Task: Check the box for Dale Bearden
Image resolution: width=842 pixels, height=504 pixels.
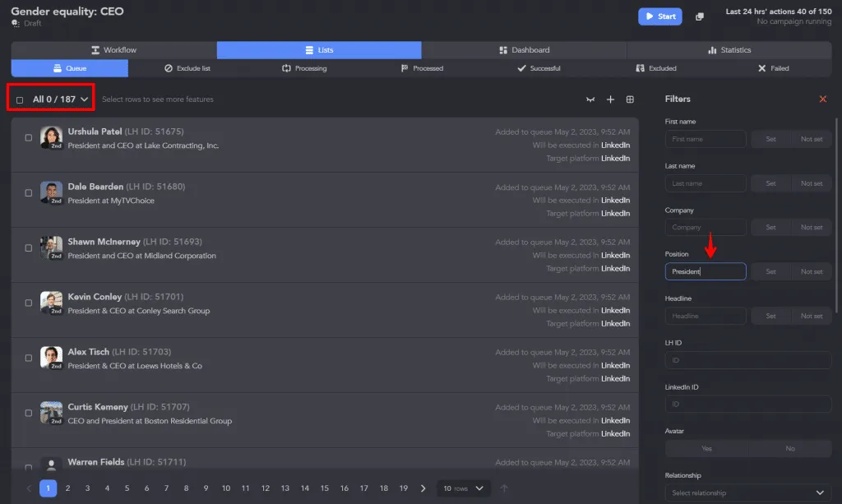Action: point(29,192)
